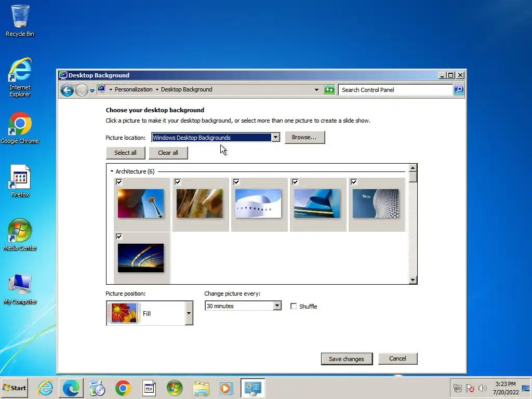The height and width of the screenshot is (399, 532).
Task: Click the wallpaper list scroll down arrow
Action: coord(413,280)
